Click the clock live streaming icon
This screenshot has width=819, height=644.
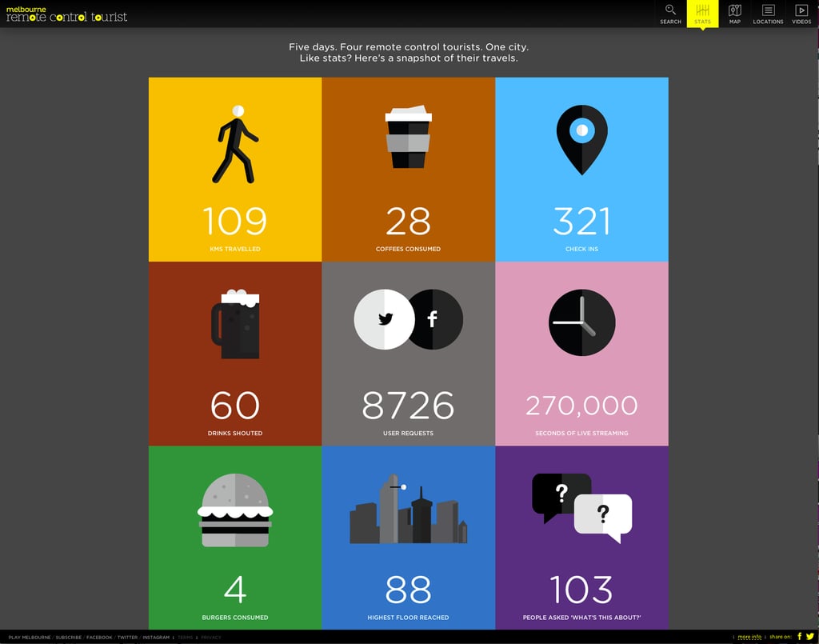pyautogui.click(x=582, y=322)
